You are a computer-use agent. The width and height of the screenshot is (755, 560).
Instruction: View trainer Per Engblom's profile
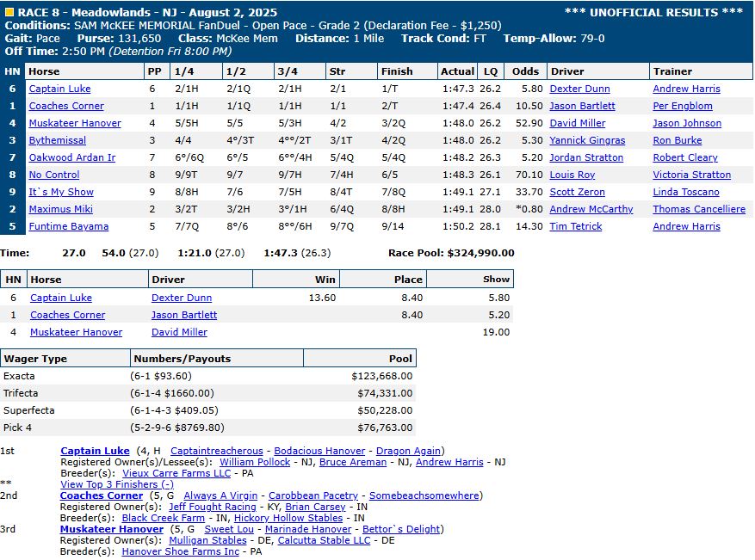(683, 106)
